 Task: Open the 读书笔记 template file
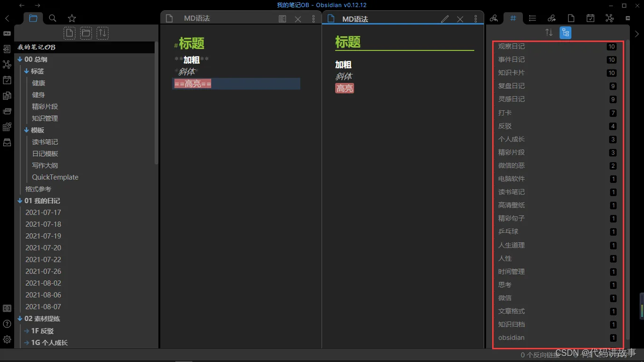coord(45,142)
